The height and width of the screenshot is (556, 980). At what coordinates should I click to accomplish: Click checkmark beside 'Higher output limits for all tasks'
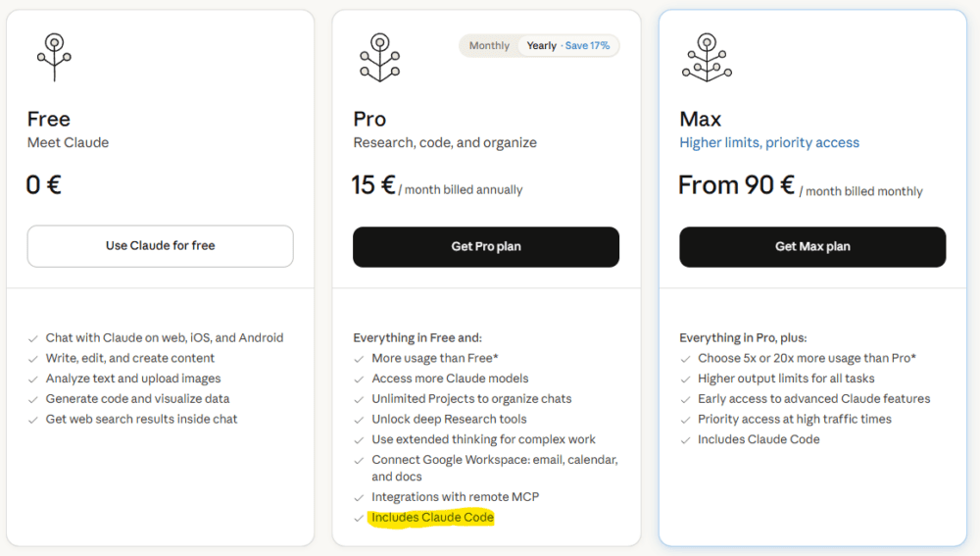(x=685, y=379)
